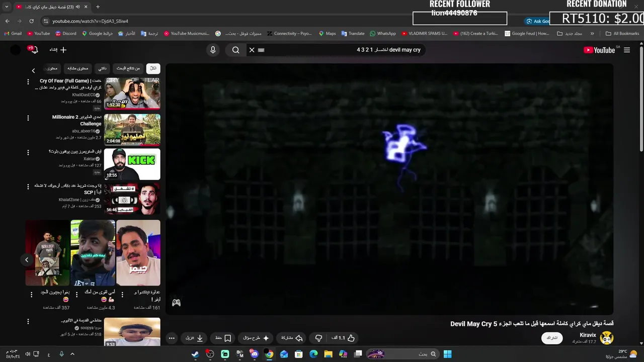Screen dimensions: 644x362
Task: Click the Ask sparkle button below video
Action: pyautogui.click(x=256, y=338)
